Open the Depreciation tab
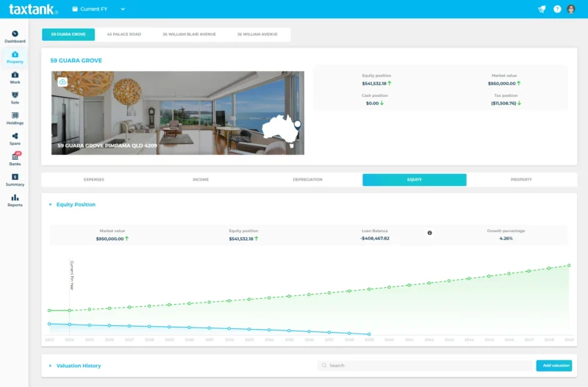 [x=307, y=179]
